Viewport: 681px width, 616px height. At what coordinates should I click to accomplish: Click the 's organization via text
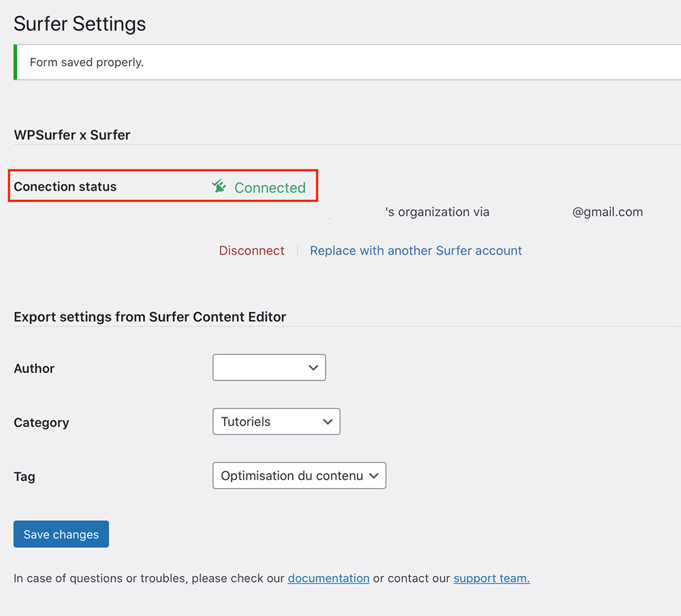437,212
